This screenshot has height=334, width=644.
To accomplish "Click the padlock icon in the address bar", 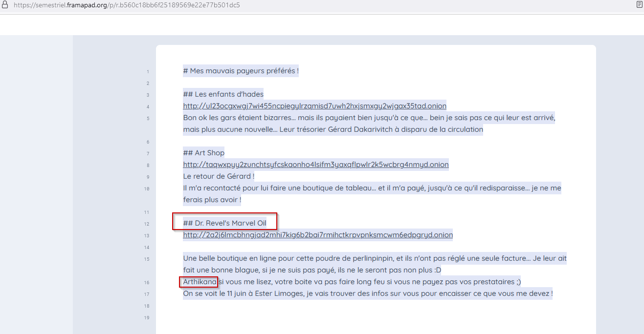I will click(5, 5).
